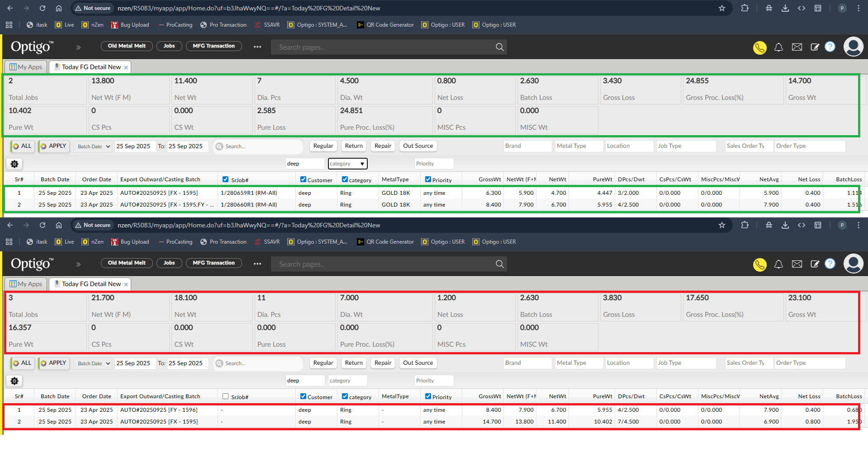Check the unchecked SrJob# column checkbox

coord(225,396)
